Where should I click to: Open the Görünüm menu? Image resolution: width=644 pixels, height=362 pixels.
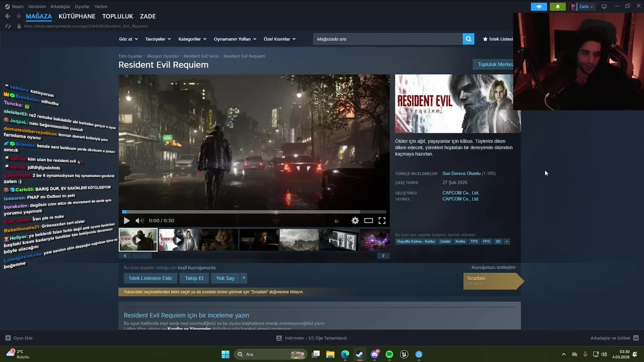pyautogui.click(x=37, y=7)
